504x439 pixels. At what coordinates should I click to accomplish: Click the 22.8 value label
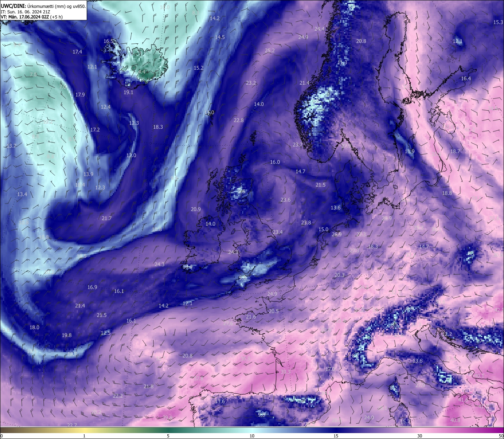(x=239, y=120)
